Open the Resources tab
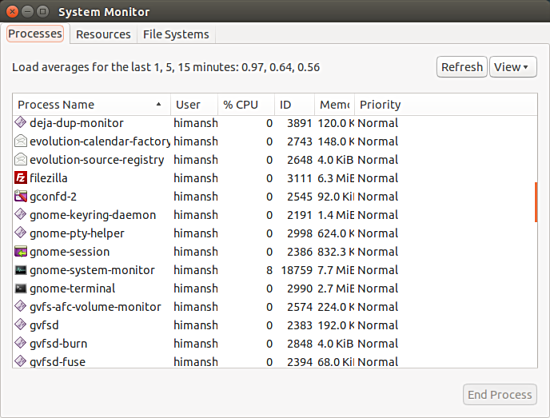 103,34
